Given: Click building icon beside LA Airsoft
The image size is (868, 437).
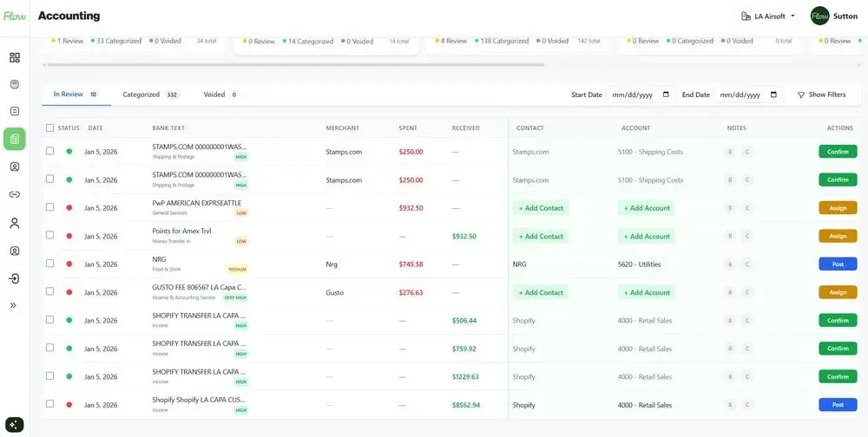Looking at the screenshot, I should 746,16.
